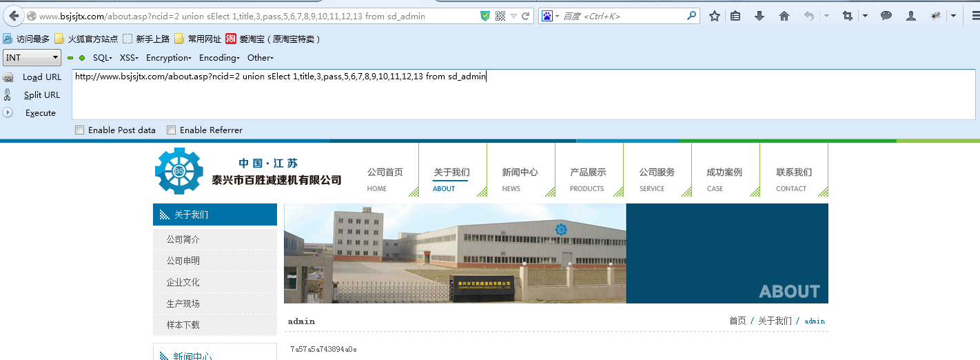This screenshot has height=360, width=980.
Task: Click the user profile silhouette icon
Action: click(911, 16)
